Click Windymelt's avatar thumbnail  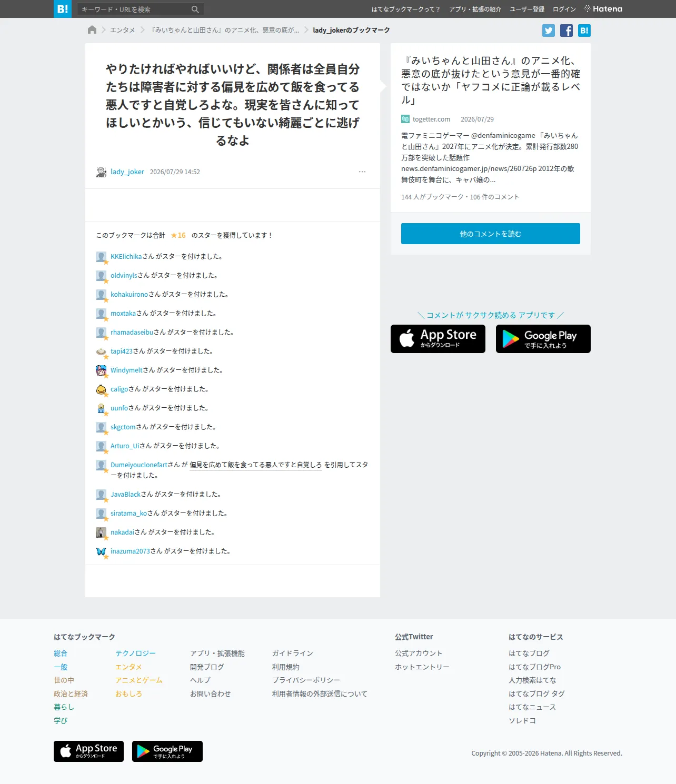pos(101,370)
